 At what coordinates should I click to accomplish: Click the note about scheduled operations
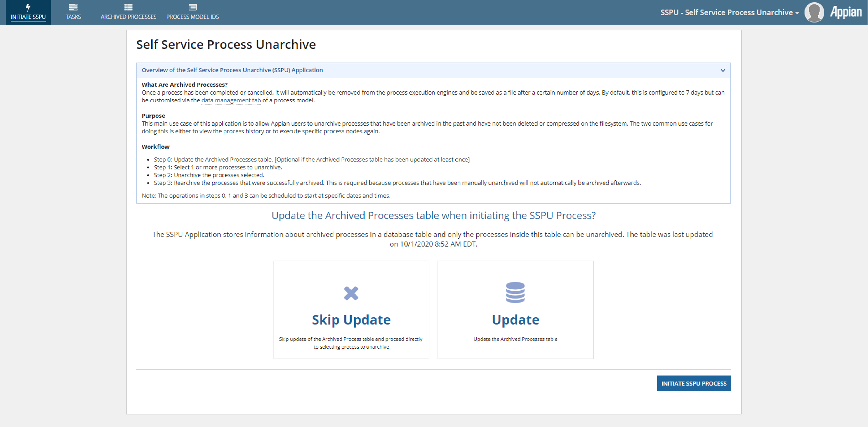coord(266,195)
